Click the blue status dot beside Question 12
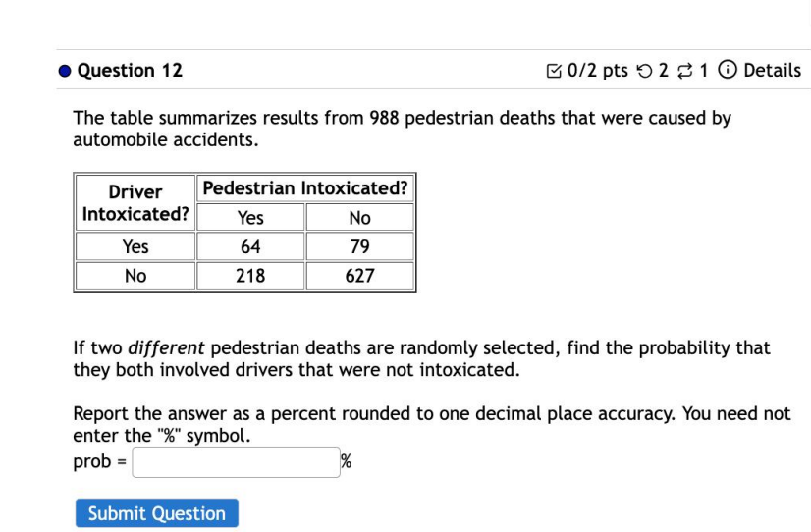Viewport: 811px width, 532px height. [x=65, y=71]
